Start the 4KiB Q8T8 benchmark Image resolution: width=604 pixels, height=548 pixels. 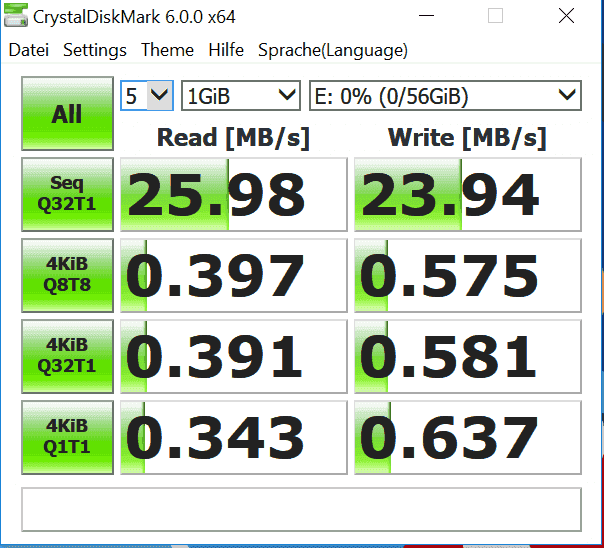pos(67,275)
